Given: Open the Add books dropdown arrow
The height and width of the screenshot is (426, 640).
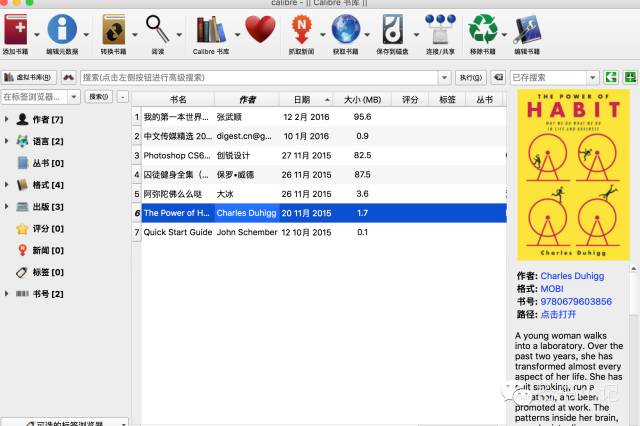Looking at the screenshot, I should tap(37, 35).
